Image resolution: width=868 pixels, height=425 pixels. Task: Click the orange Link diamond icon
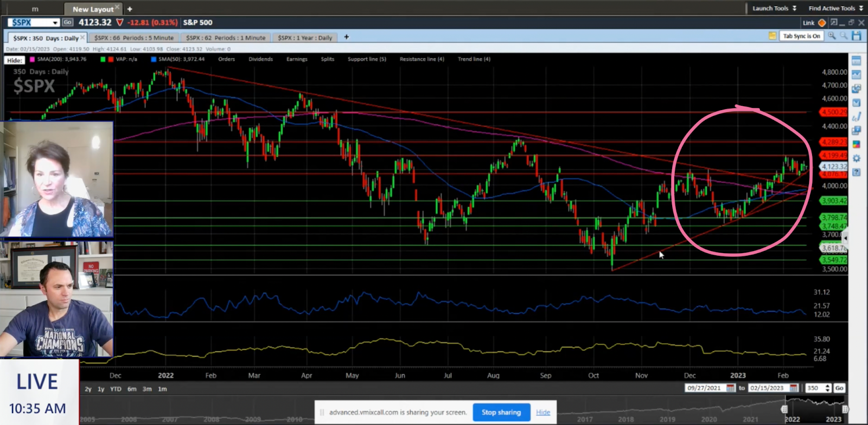pos(822,23)
